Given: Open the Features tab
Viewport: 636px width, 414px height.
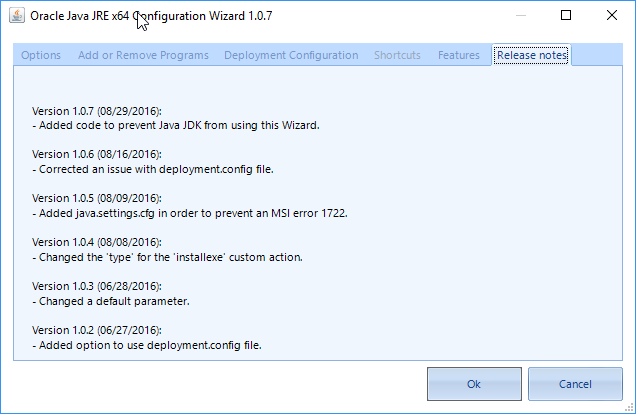Looking at the screenshot, I should tap(459, 55).
